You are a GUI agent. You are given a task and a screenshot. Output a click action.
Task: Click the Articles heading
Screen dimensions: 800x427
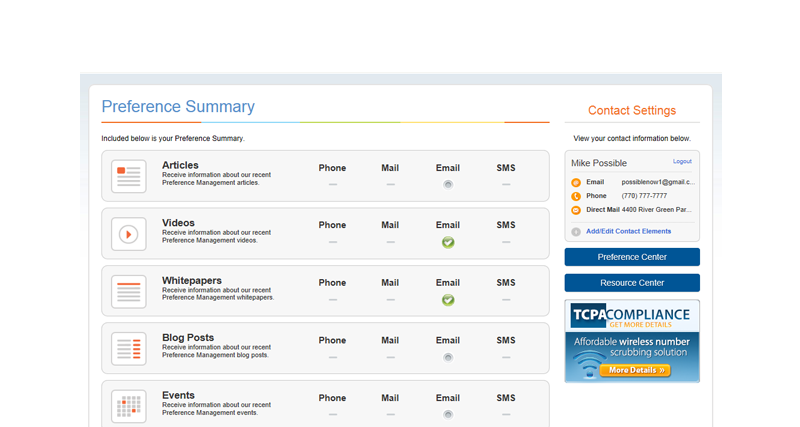pos(180,165)
